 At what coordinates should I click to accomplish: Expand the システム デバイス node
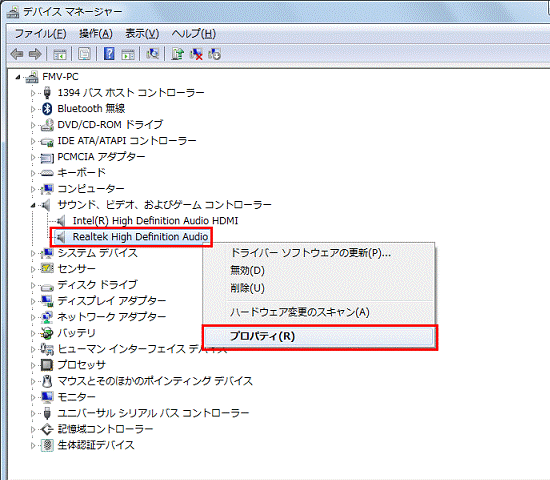33,253
